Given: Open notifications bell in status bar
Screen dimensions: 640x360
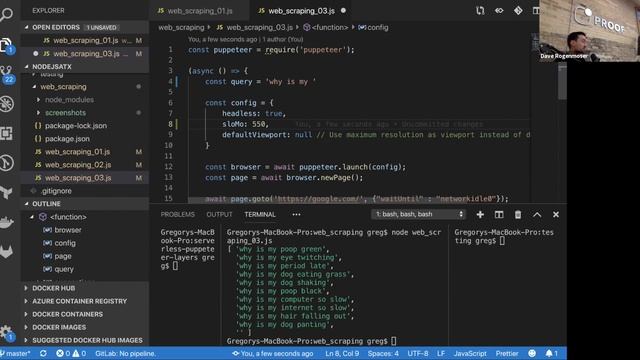Looking at the screenshot, I should point(551,353).
